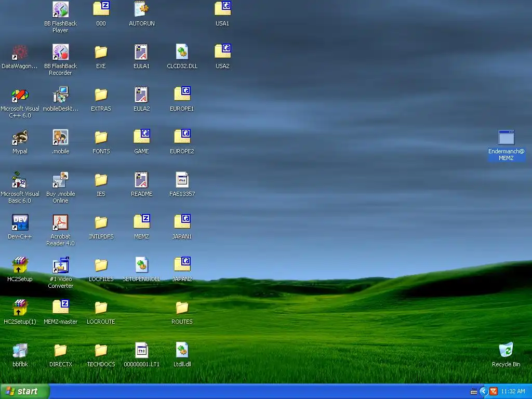
Task: Select the Acrobat Reader 4.0 shortcut
Action: [x=60, y=222]
